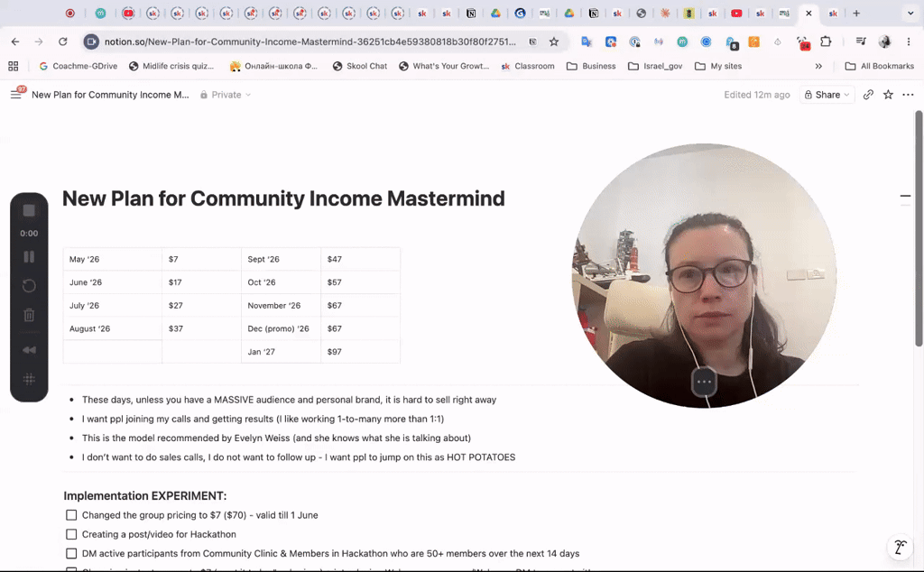Restart the recording with circular arrow icon
The width and height of the screenshot is (924, 572).
[29, 286]
